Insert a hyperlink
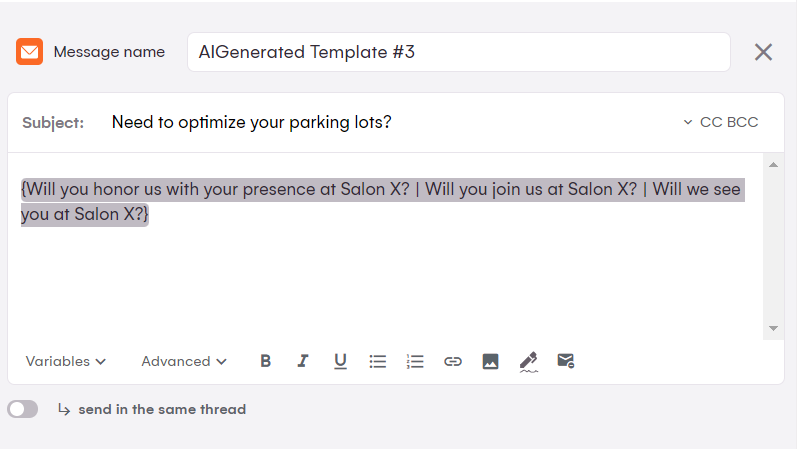 [453, 361]
